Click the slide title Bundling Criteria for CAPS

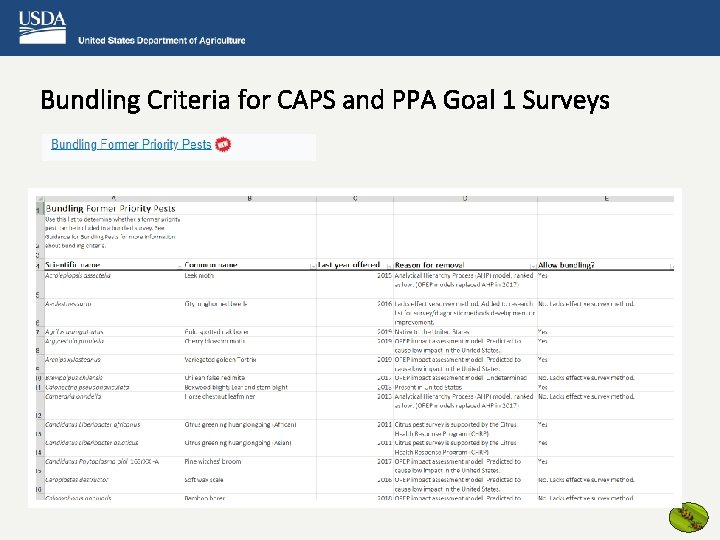325,100
